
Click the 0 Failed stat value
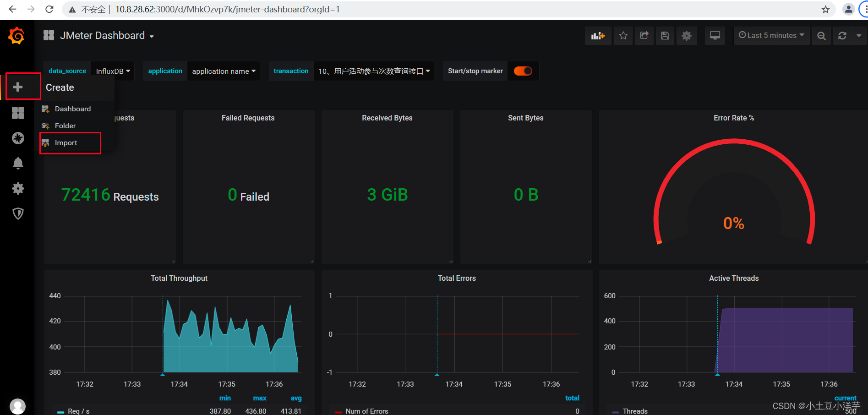click(248, 195)
